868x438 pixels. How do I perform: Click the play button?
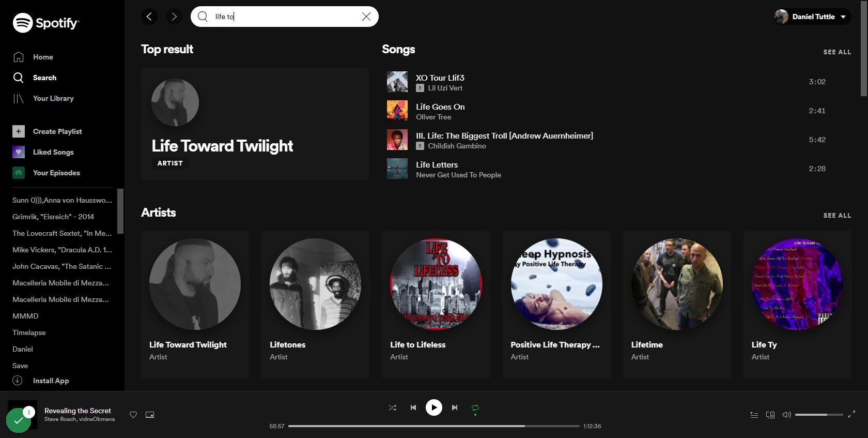[x=434, y=407]
